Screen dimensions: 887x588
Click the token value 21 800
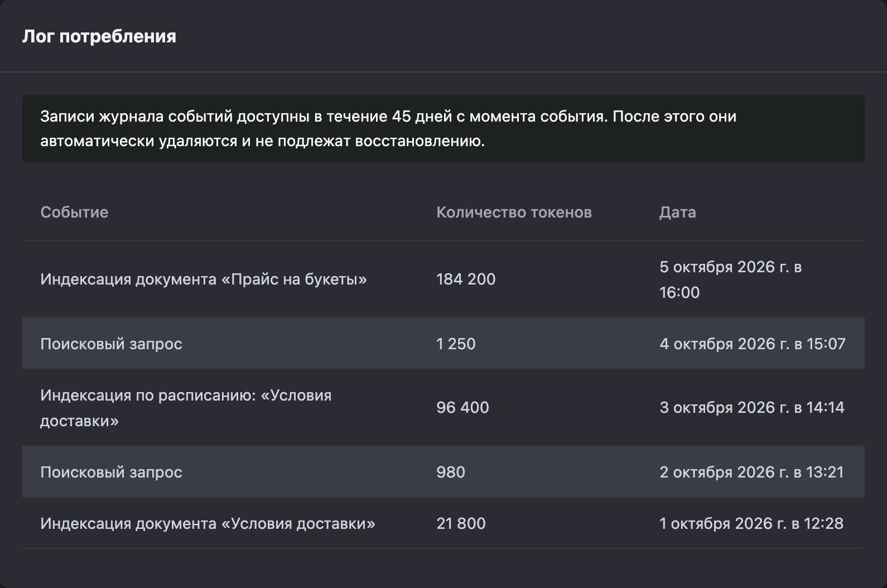[461, 523]
